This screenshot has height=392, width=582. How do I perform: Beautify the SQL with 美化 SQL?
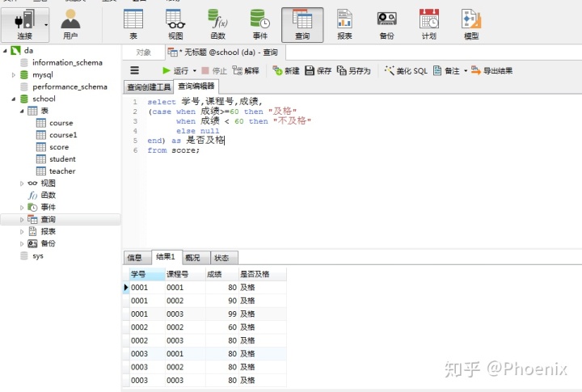[406, 70]
